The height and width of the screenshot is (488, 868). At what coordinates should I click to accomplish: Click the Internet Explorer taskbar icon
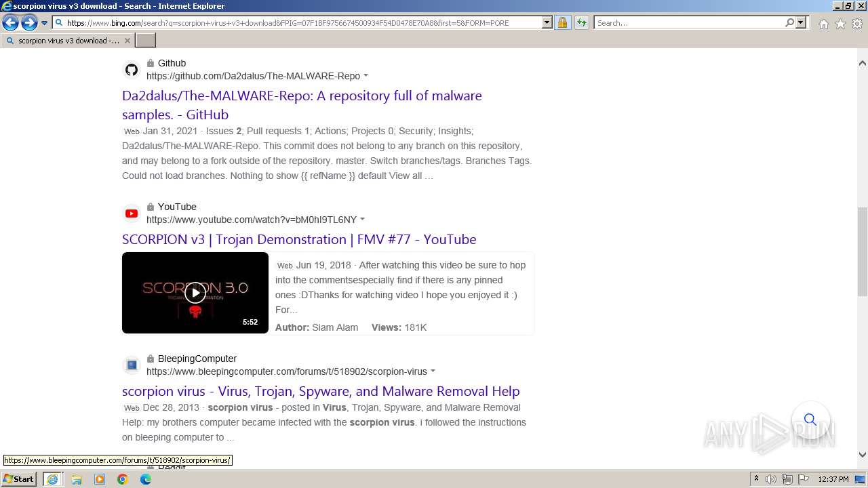[52, 479]
